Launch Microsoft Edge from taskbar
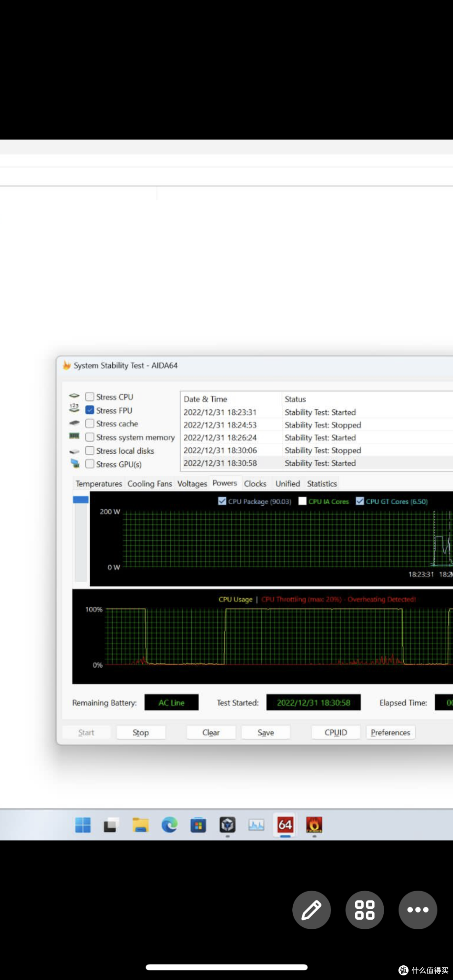This screenshot has width=453, height=980. click(169, 825)
